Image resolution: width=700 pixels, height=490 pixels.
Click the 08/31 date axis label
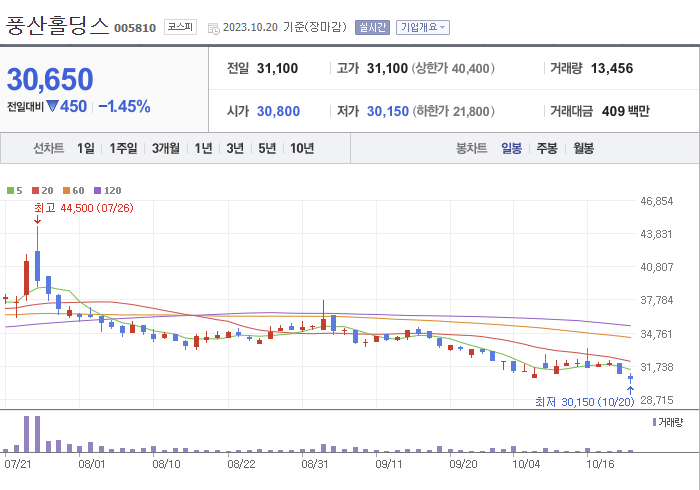[x=315, y=464]
